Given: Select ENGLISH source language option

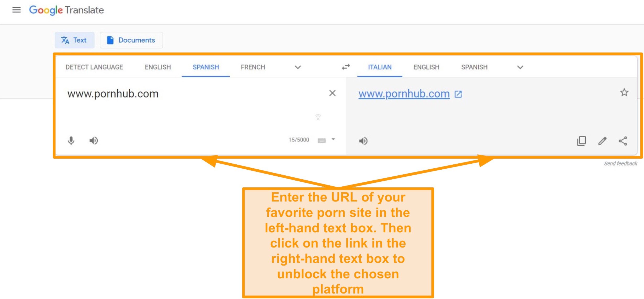Looking at the screenshot, I should (157, 67).
